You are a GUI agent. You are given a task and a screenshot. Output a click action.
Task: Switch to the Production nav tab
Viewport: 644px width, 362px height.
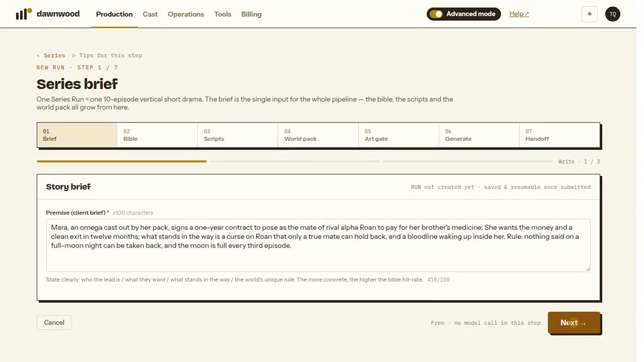[x=114, y=14]
